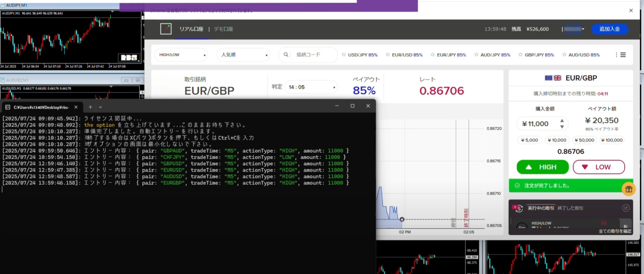Select the 終了した取引 tab
The width and height of the screenshot is (644, 274).
570,208
